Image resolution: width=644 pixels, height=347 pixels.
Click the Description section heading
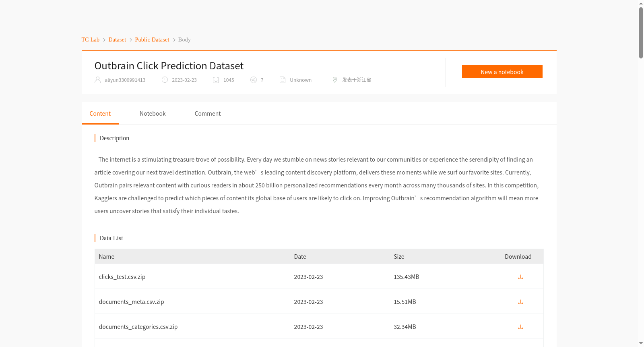pos(114,138)
